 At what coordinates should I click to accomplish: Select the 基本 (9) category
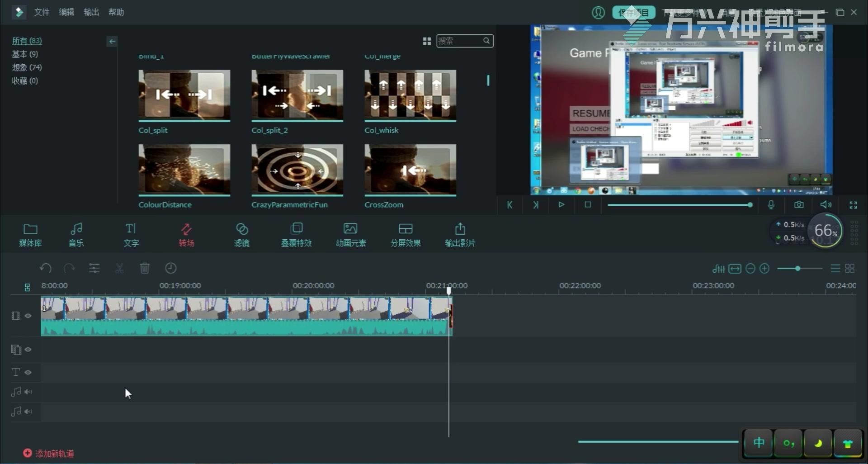tap(25, 54)
